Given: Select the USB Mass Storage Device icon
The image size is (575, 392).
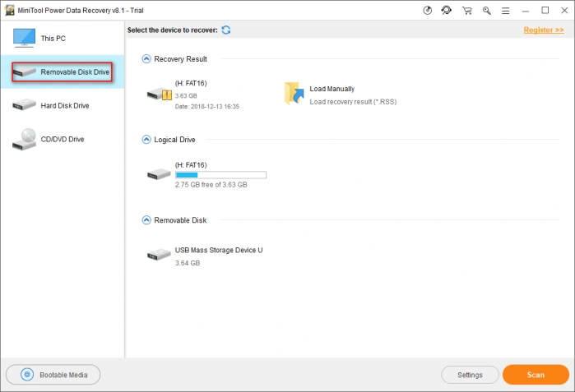Looking at the screenshot, I should [x=159, y=254].
